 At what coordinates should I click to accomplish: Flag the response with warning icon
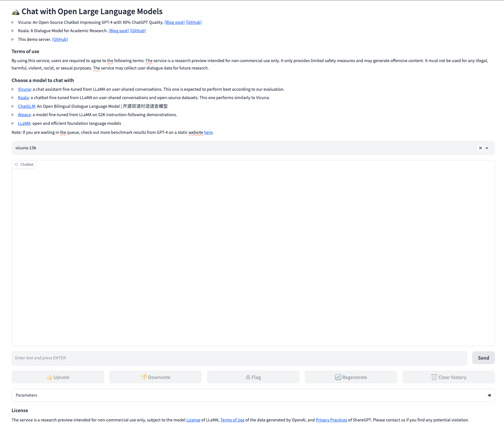(x=253, y=377)
